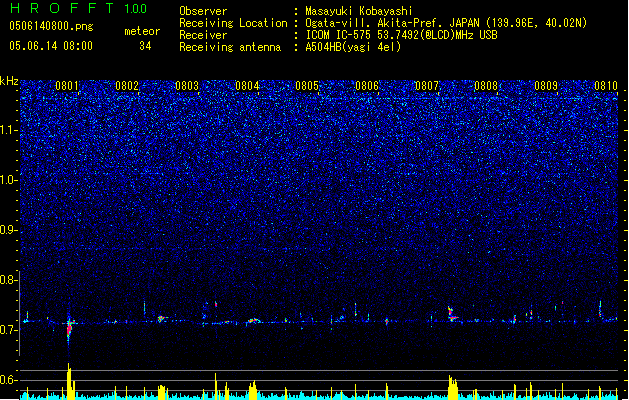This screenshot has height=400, width=629.
Task: Click the 0810 time marker
Action: click(x=606, y=86)
